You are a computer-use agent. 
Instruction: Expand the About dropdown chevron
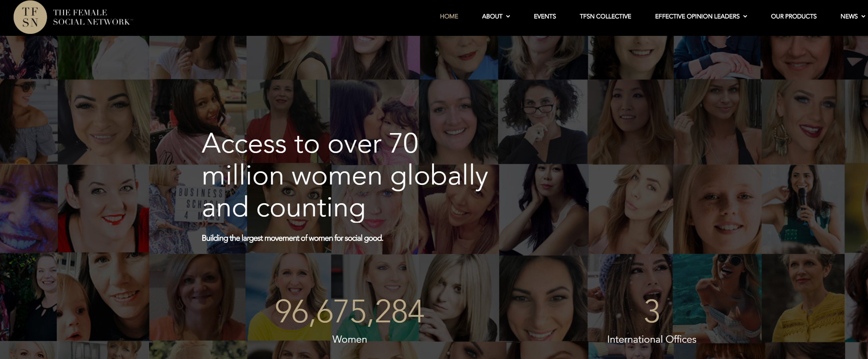(508, 16)
